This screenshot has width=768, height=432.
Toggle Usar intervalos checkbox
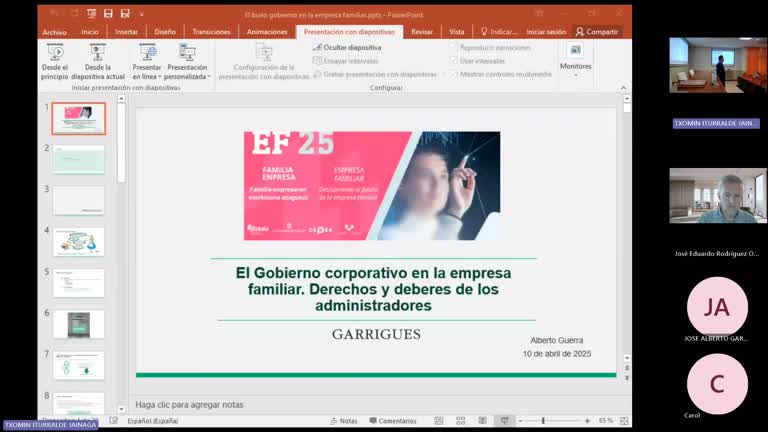point(454,61)
